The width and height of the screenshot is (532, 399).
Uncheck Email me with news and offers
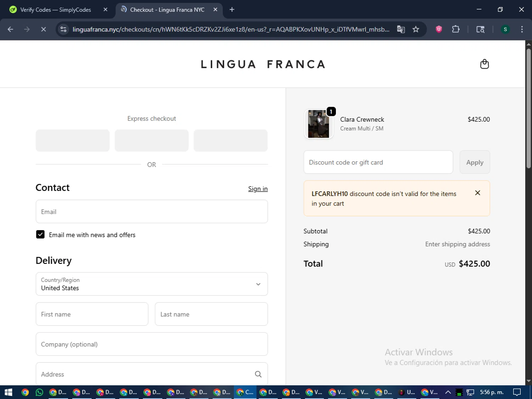click(40, 234)
